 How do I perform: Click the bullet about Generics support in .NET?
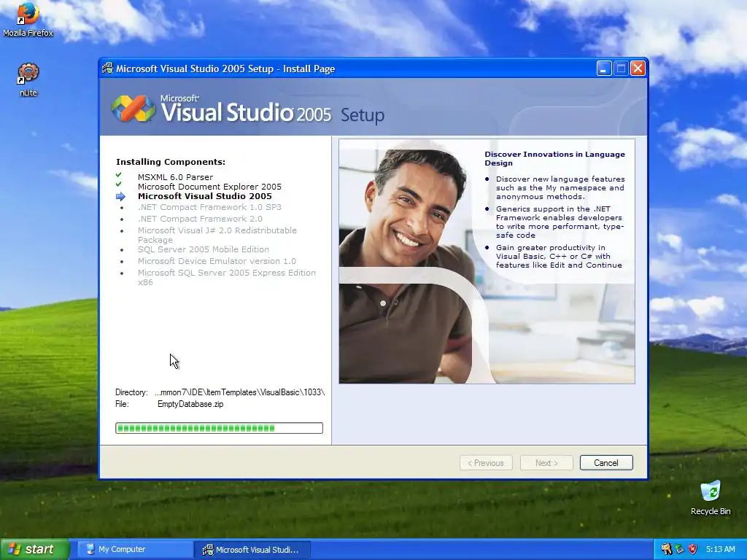(559, 222)
